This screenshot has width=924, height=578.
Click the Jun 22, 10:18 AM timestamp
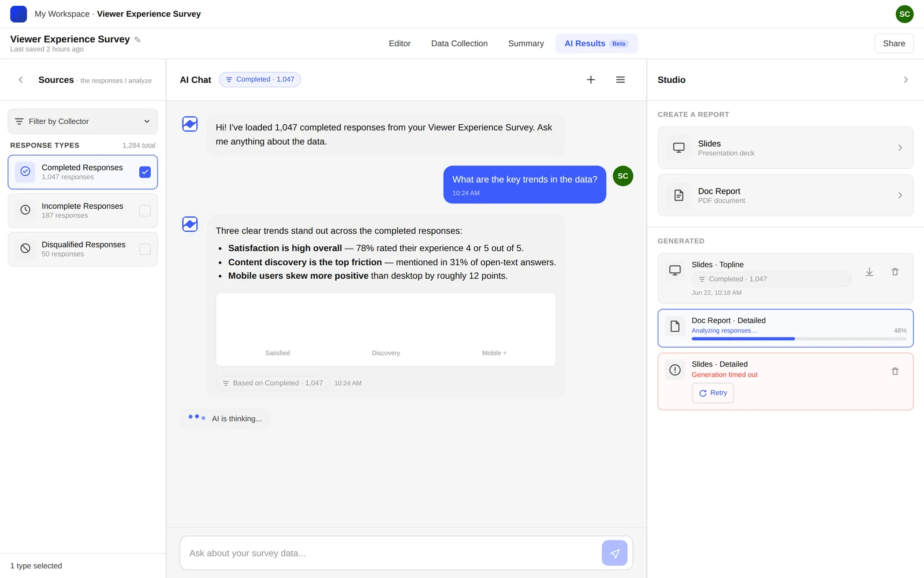[716, 292]
